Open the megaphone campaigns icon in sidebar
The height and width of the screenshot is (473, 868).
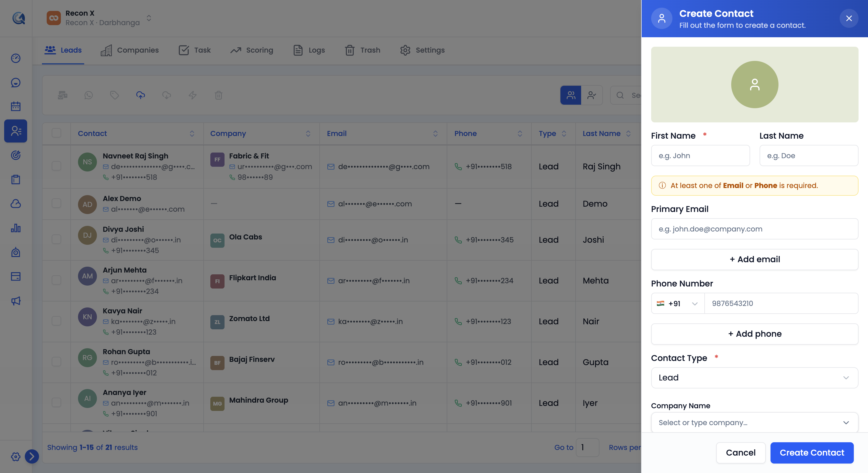(x=15, y=301)
